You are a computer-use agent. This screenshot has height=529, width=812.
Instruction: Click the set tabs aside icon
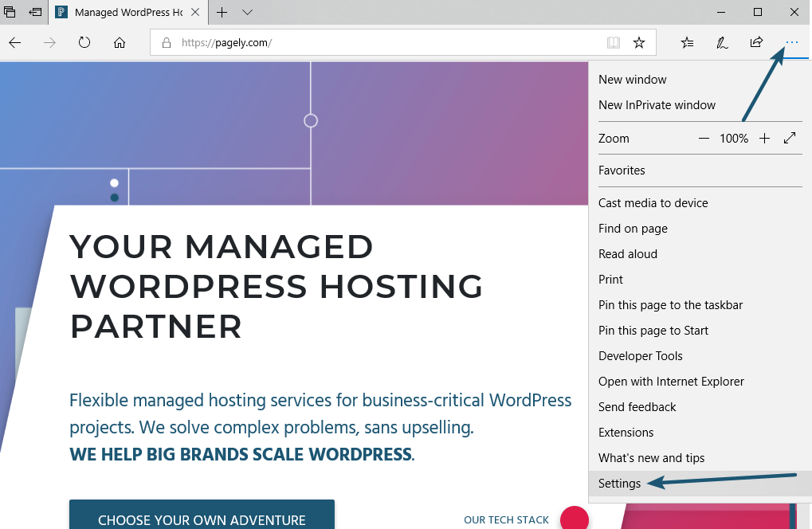[x=35, y=12]
